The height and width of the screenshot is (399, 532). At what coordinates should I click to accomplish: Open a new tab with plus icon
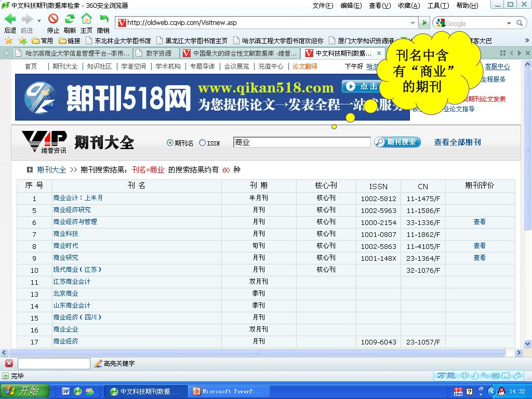(6, 53)
